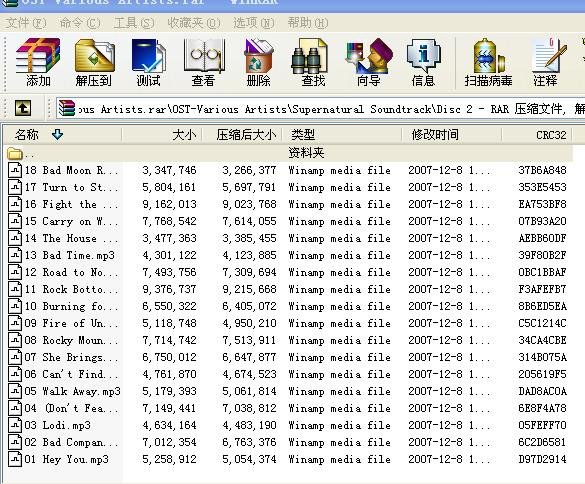
Task: Click the 扫描病毒 (Scan Virus) icon
Action: 488,63
